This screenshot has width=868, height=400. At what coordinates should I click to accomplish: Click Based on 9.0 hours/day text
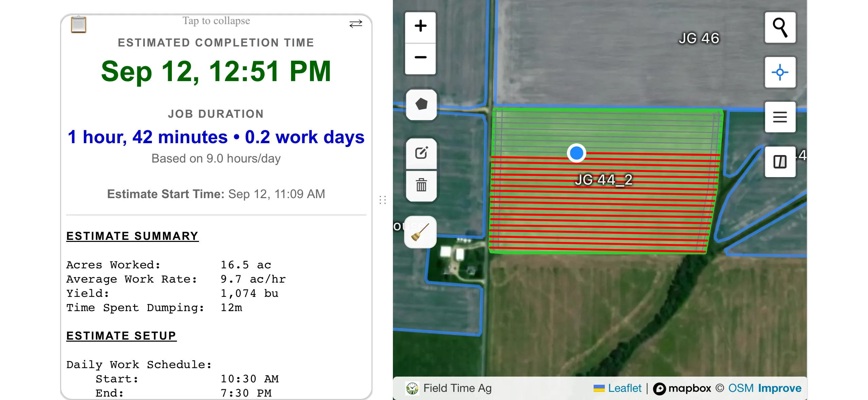[x=216, y=158]
